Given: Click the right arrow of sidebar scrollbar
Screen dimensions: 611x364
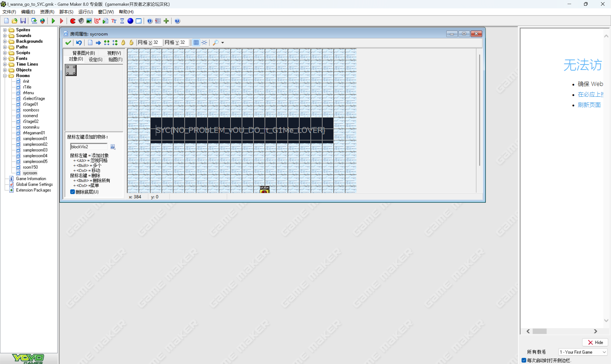Looking at the screenshot, I should 595,331.
